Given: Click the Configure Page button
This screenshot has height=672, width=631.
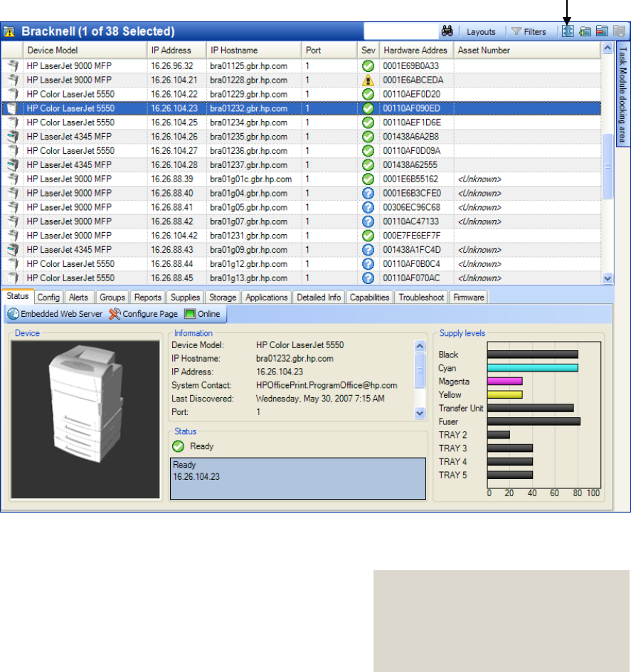Looking at the screenshot, I should click(x=144, y=314).
